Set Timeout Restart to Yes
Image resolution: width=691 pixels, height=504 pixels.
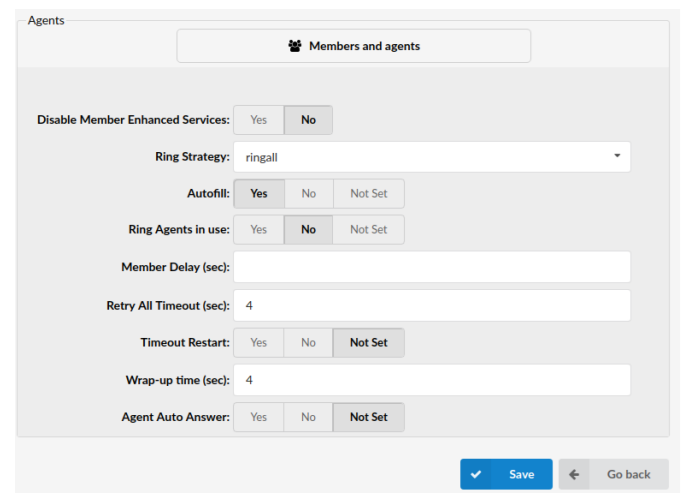[259, 343]
